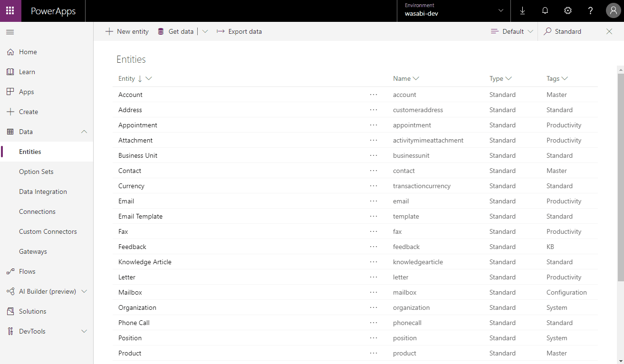Expand the DevTools section in the sidebar

84,331
